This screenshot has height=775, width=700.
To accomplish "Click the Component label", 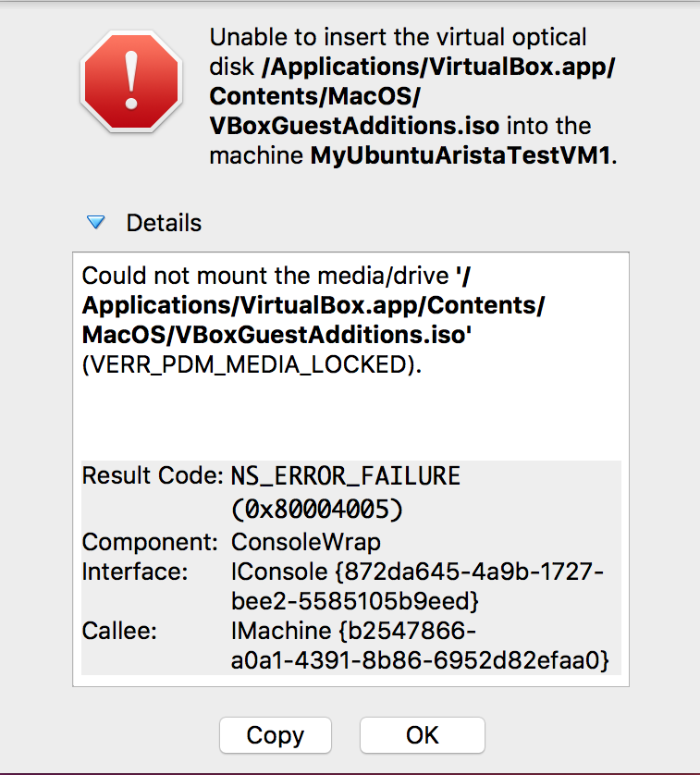I will tap(150, 542).
